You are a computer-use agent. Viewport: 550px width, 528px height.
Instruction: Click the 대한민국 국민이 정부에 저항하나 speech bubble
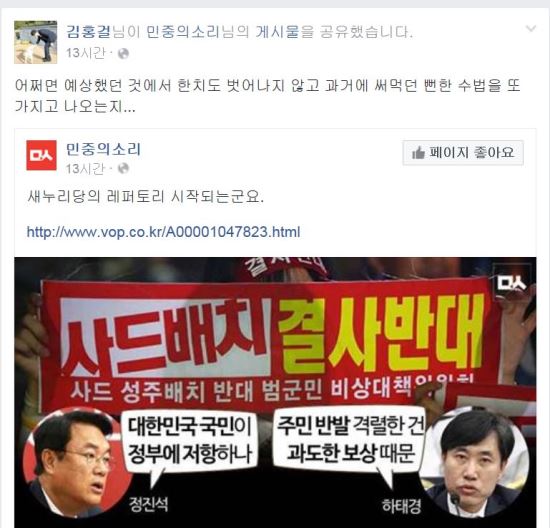pos(190,441)
